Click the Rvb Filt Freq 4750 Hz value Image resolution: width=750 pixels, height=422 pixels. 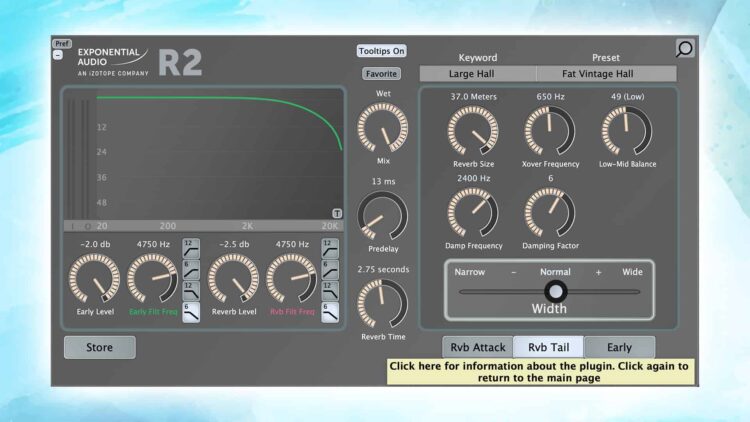click(292, 244)
